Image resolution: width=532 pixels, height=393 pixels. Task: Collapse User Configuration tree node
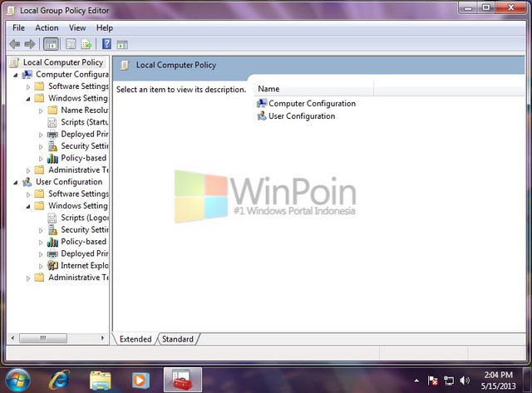point(16,183)
